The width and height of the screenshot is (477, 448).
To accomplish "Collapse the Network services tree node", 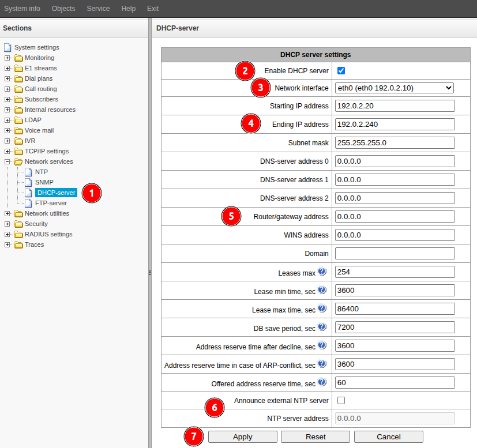I will coord(7,161).
